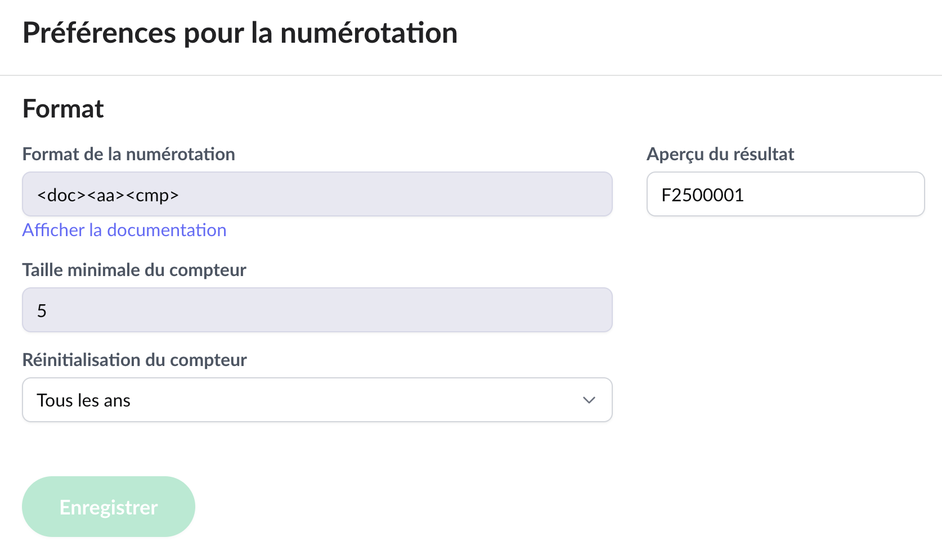Click the 'Tous les ans' selected text
The image size is (942, 560).
[83, 400]
